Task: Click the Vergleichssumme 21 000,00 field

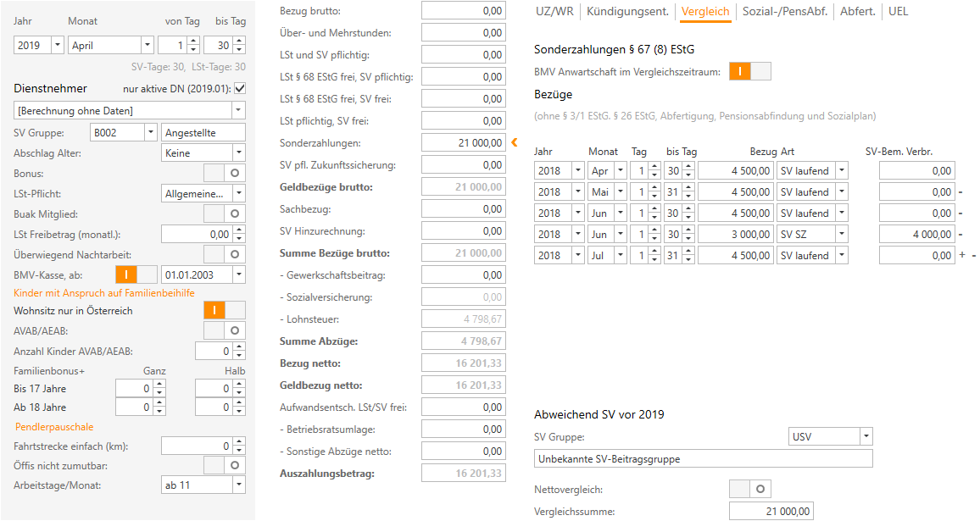Action: (771, 511)
